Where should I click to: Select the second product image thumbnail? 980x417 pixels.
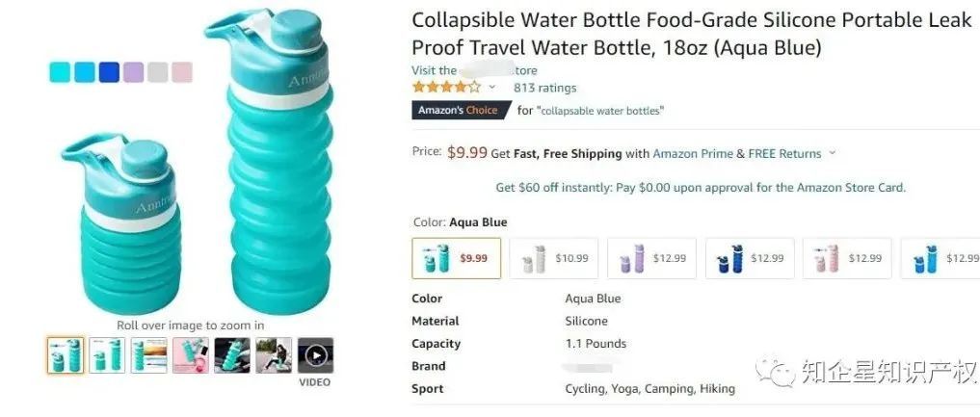[x=107, y=355]
